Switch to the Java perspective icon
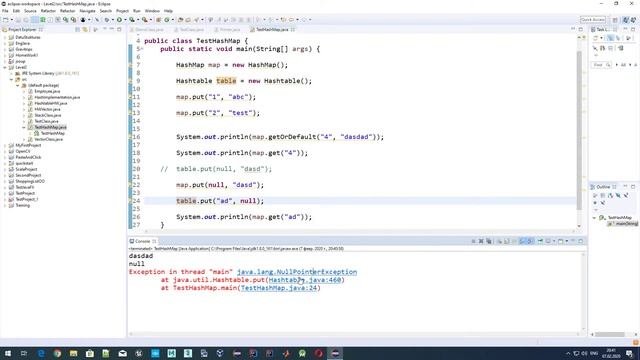640x360 pixels. tap(626, 20)
